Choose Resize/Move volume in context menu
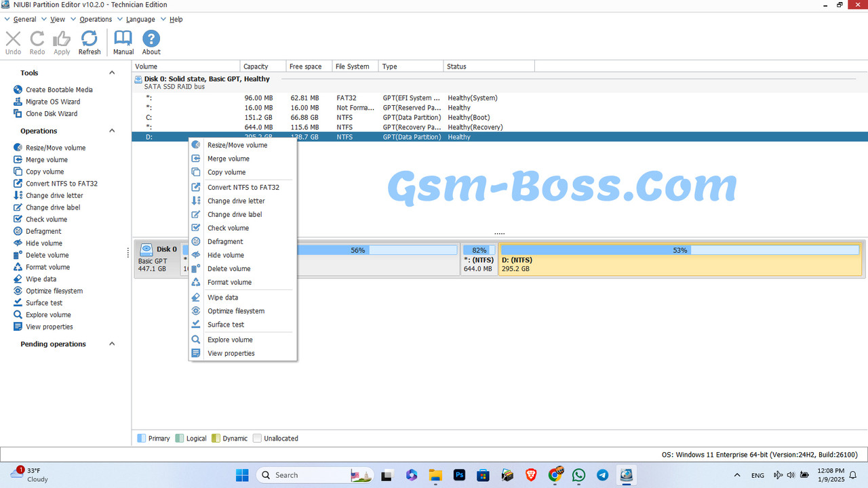The height and width of the screenshot is (488, 868). [x=243, y=145]
